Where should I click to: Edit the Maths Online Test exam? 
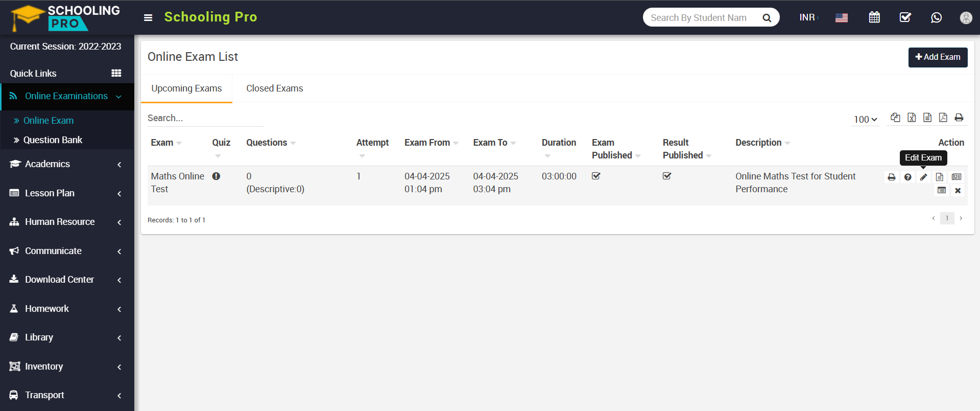point(923,177)
